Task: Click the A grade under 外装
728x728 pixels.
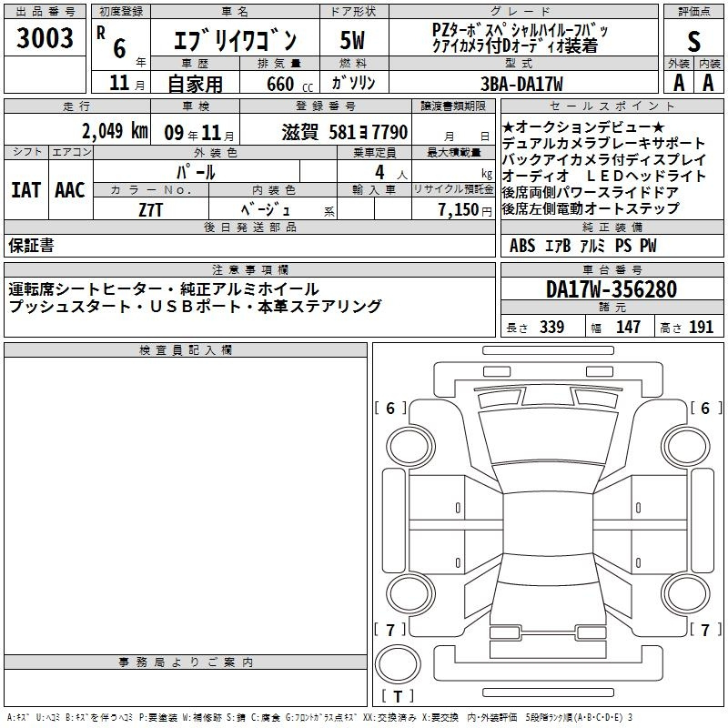Action: click(679, 83)
